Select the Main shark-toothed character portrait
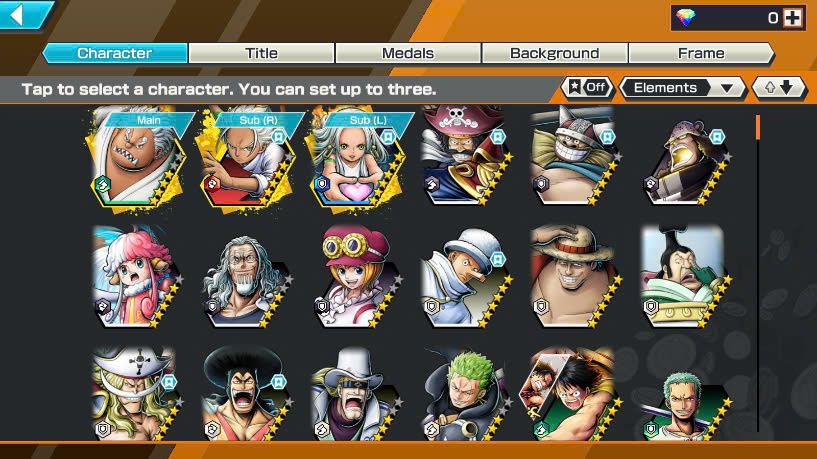Screen dimensions: 817x459 click(x=137, y=158)
